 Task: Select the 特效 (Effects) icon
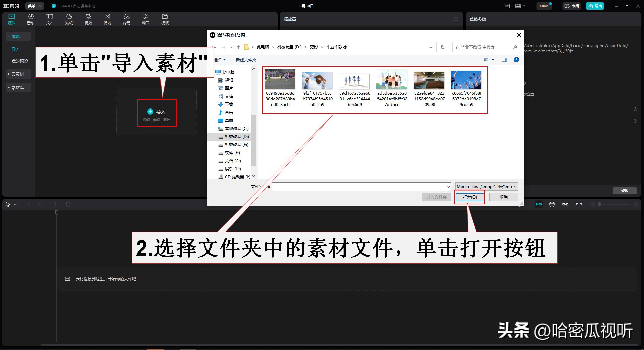click(x=88, y=18)
